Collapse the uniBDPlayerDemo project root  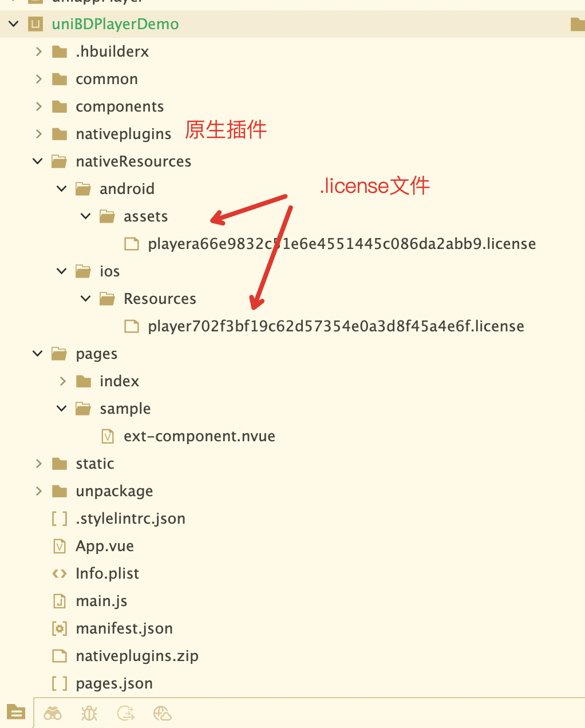14,24
